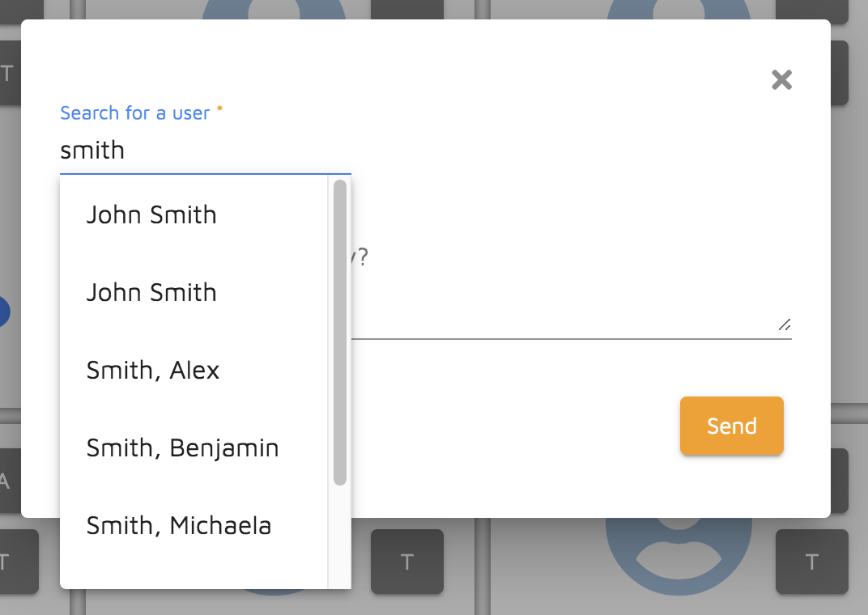The height and width of the screenshot is (615, 868).
Task: Click the "Search for a user" text field
Action: click(205, 151)
